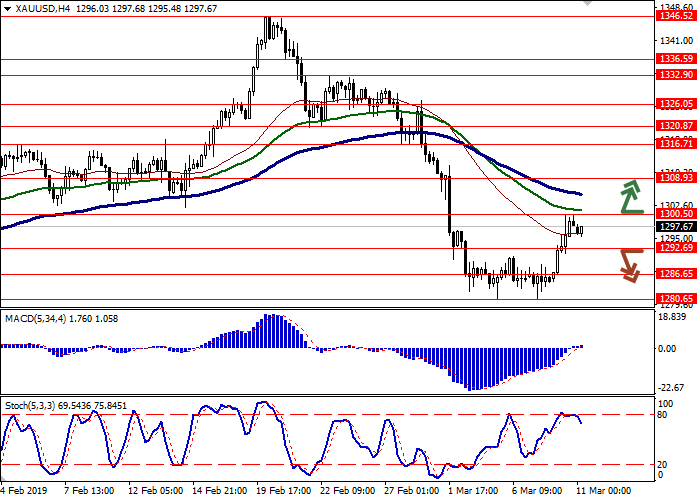Click the green upward arrow icon
Screen dimensions: 700x500
[x=630, y=197]
